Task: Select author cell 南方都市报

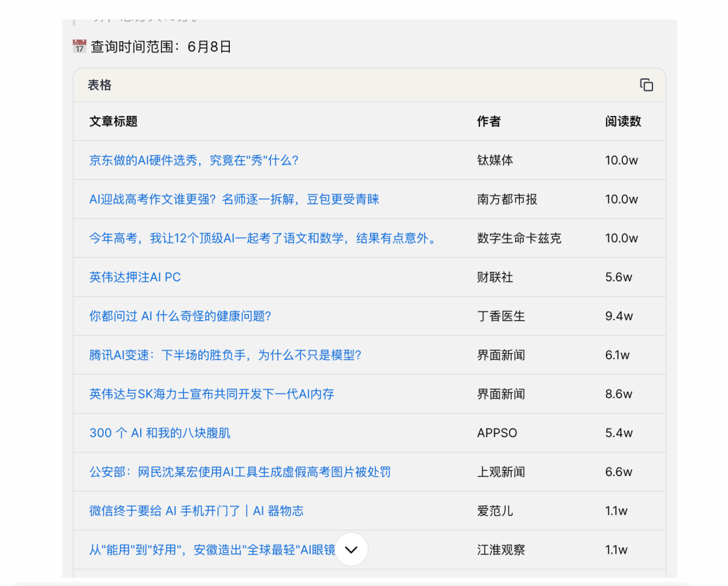Action: point(507,199)
